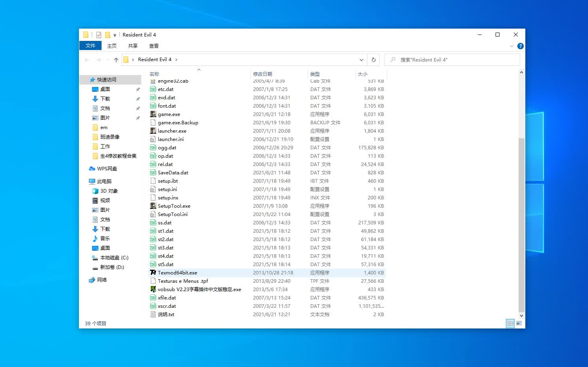Sort files by 修改日期 column header
588x367 pixels.
(x=263, y=74)
